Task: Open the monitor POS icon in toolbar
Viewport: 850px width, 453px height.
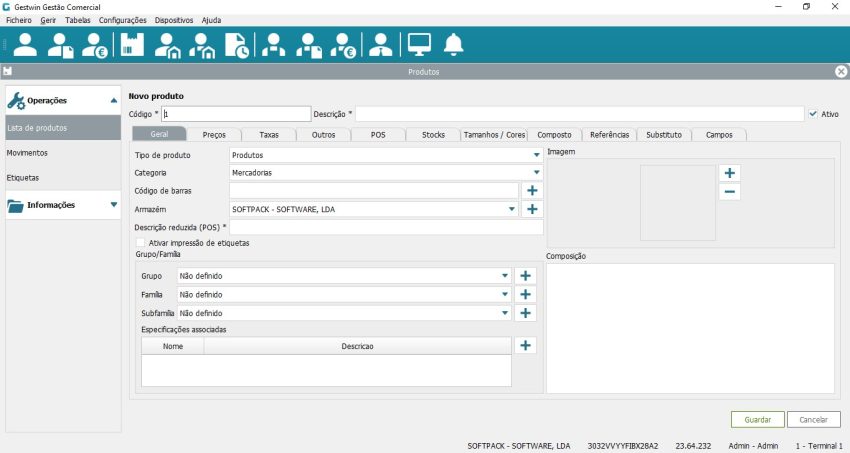Action: (419, 45)
